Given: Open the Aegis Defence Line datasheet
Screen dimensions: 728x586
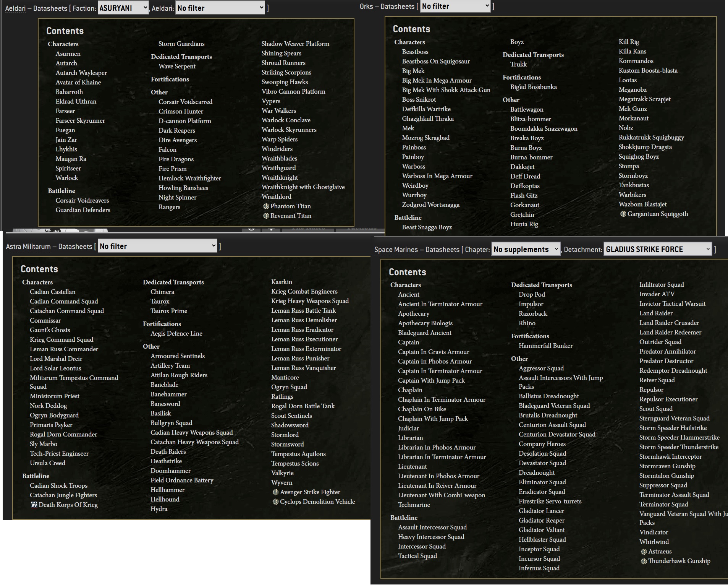Looking at the screenshot, I should (x=176, y=333).
